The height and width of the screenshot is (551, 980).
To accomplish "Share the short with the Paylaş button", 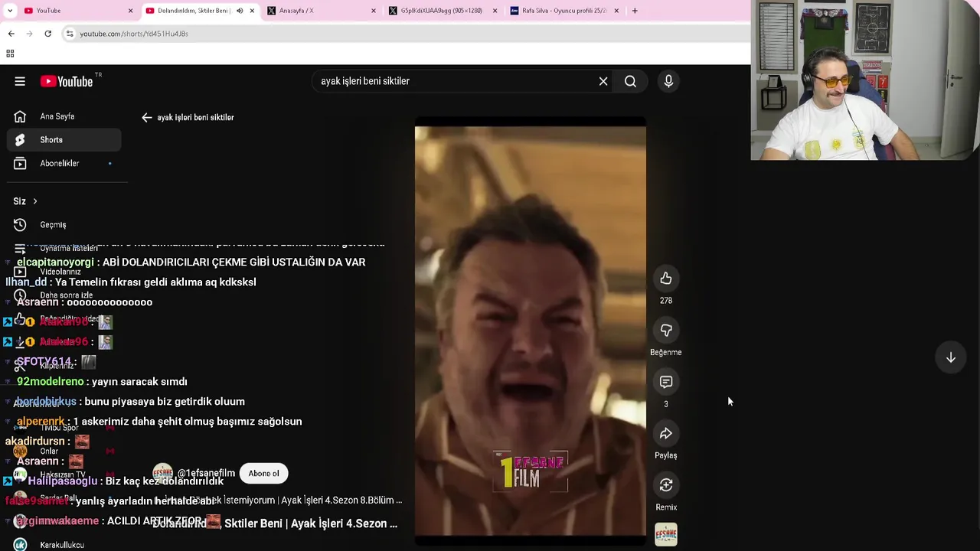I will pos(666,434).
